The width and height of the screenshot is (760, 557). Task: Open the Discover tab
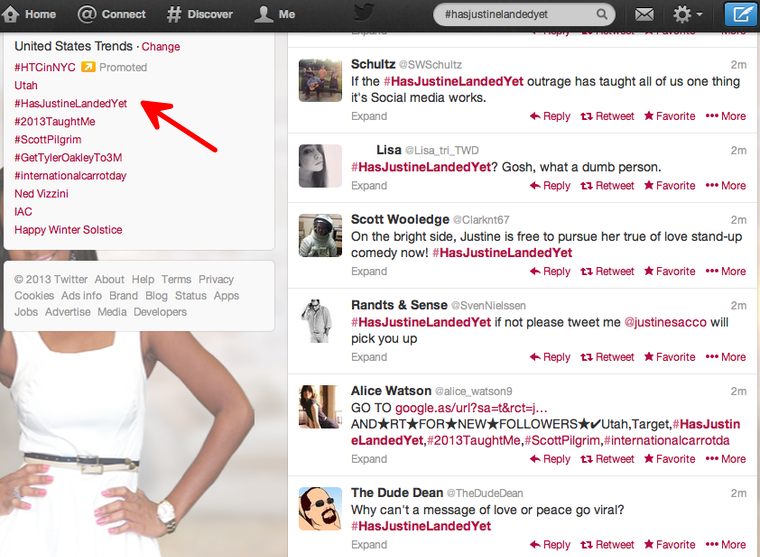200,15
